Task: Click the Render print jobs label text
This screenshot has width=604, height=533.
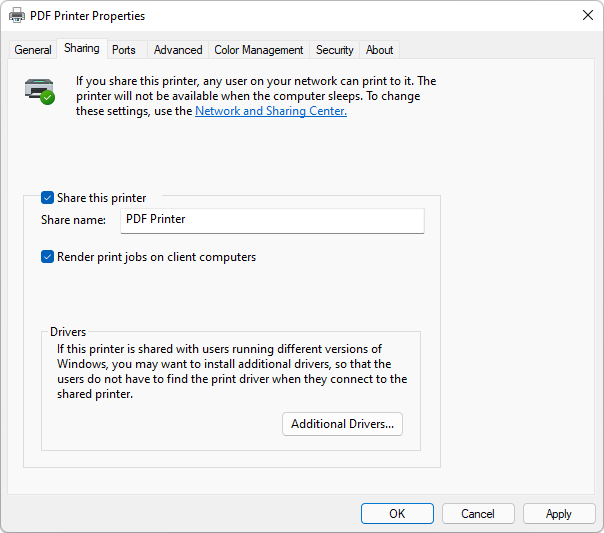Action: (156, 257)
